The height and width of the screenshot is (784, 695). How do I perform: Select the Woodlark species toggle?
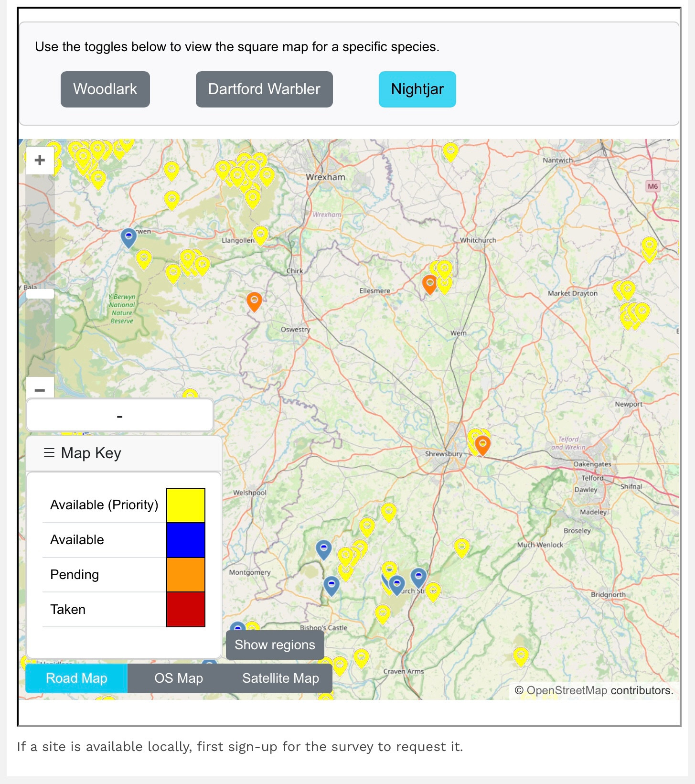pos(105,89)
